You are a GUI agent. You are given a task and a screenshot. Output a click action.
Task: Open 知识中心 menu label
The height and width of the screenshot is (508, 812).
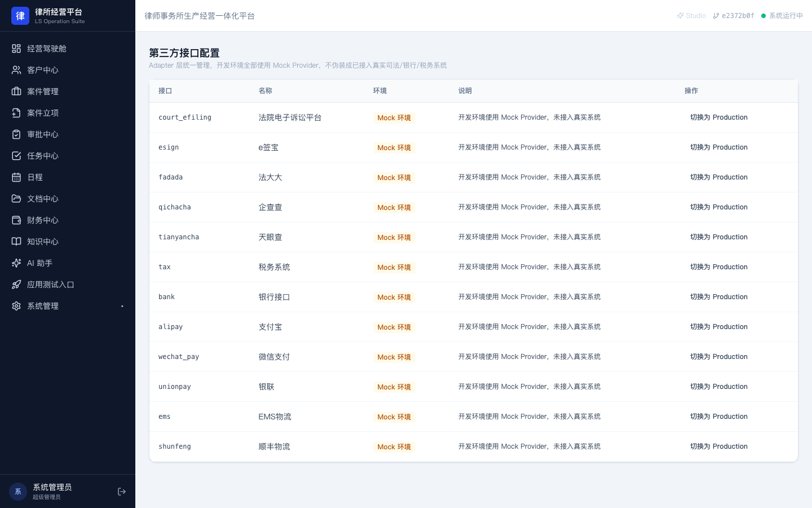click(43, 242)
